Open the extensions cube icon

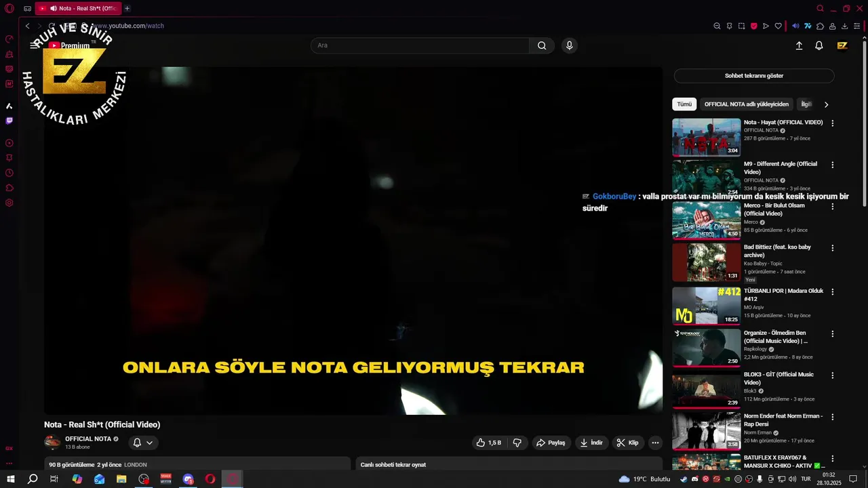pos(820,26)
